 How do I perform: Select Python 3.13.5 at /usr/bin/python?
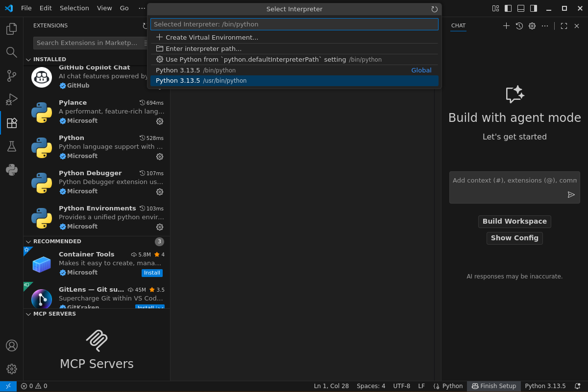coord(294,81)
